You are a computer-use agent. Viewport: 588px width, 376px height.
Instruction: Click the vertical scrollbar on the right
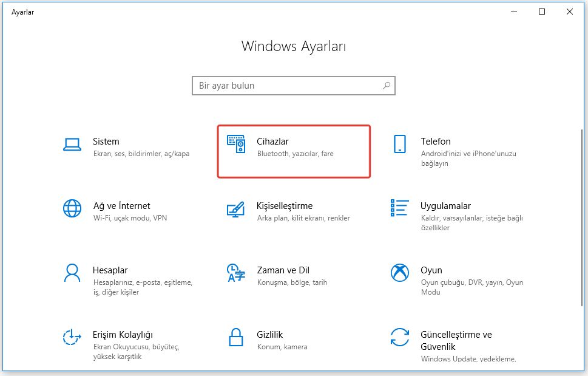click(582, 213)
